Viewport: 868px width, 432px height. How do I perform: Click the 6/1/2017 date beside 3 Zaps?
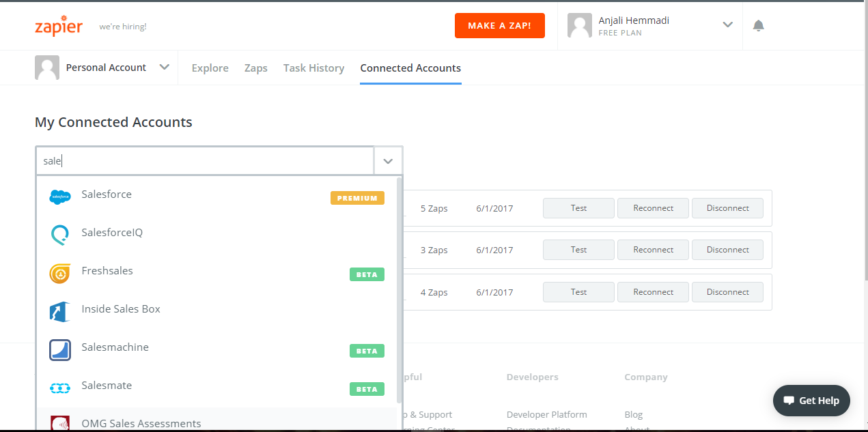(494, 250)
